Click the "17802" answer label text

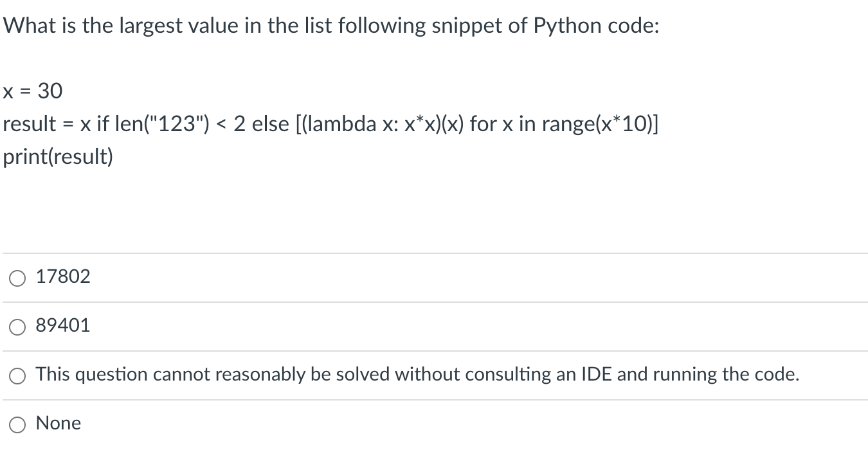click(63, 277)
